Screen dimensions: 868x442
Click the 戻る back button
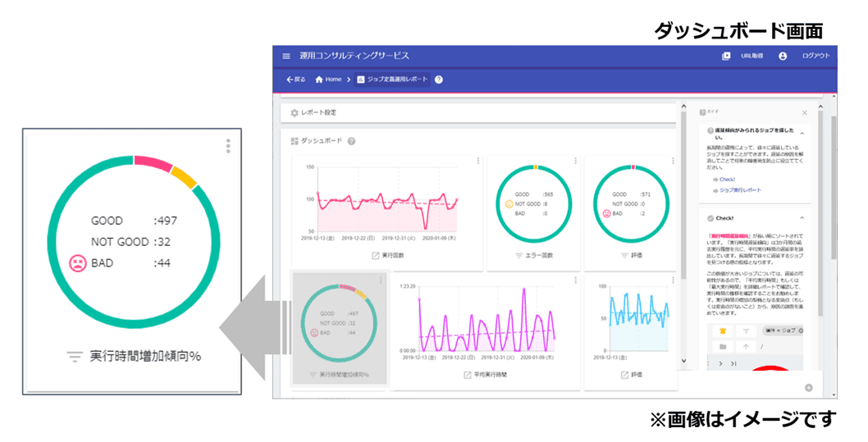295,80
